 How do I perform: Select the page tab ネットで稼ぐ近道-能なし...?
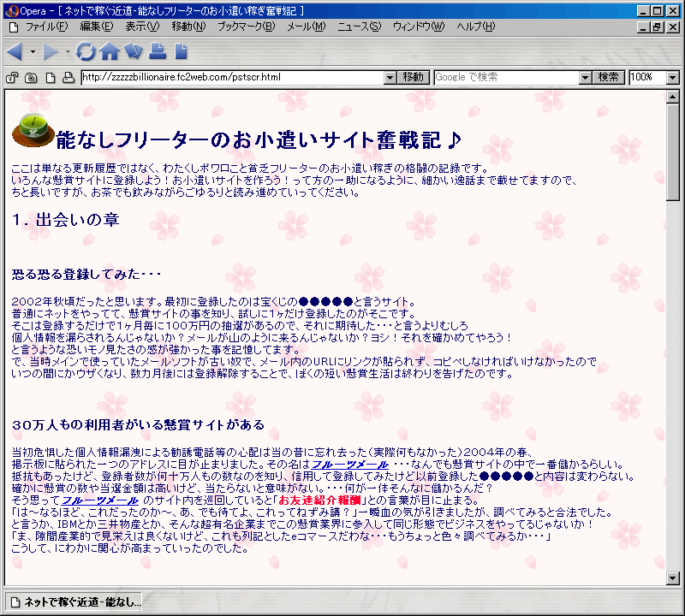pyautogui.click(x=74, y=602)
